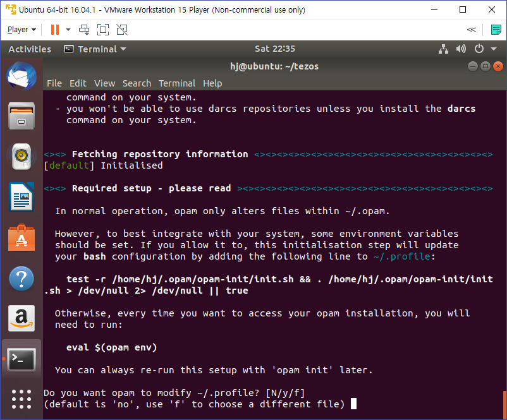Pause the virtual machine in VMware
The image size is (507, 420).
click(55, 30)
